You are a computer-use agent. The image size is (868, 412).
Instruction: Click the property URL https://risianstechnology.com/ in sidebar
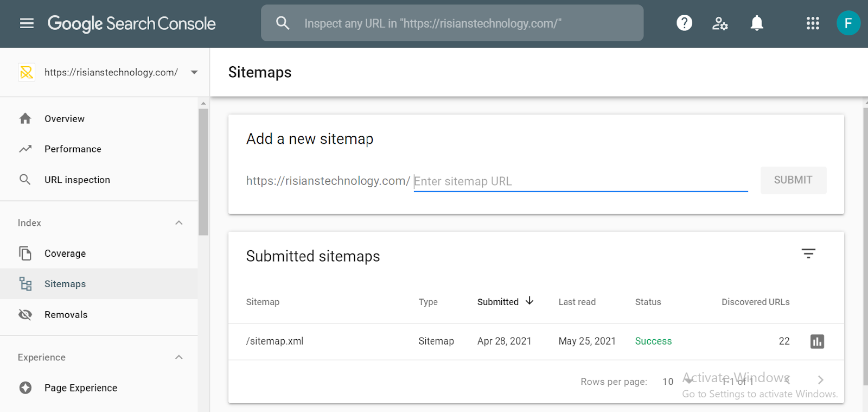tap(111, 72)
